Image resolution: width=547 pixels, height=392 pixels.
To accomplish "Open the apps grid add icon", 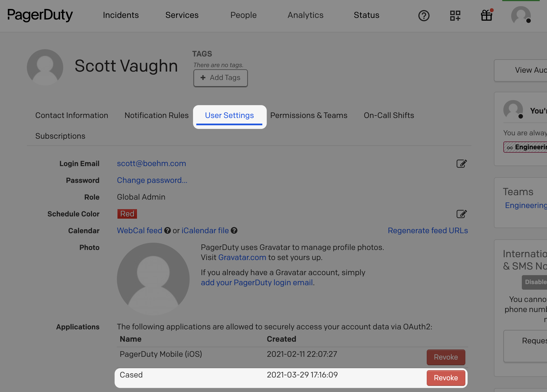I will [455, 16].
